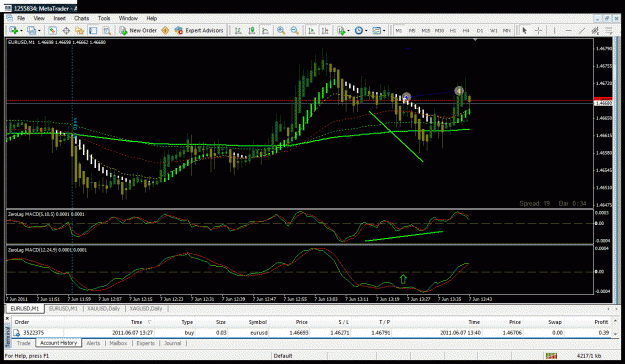Switch to the XAGUSD,Daily chart tab
This screenshot has height=364, width=625.
tap(146, 309)
